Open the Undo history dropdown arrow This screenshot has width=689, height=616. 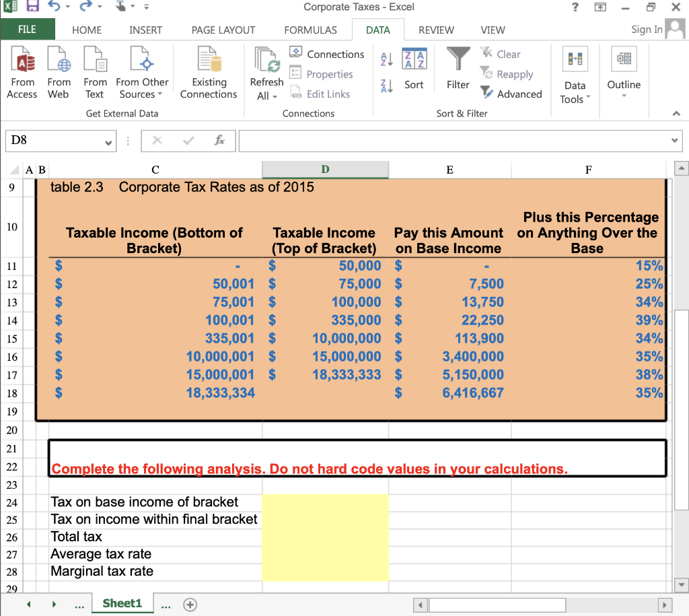click(x=68, y=7)
